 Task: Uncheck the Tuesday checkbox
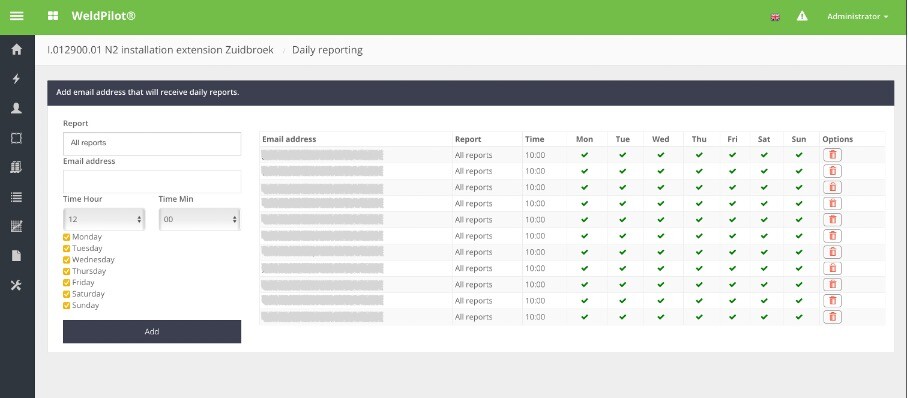pyautogui.click(x=67, y=249)
